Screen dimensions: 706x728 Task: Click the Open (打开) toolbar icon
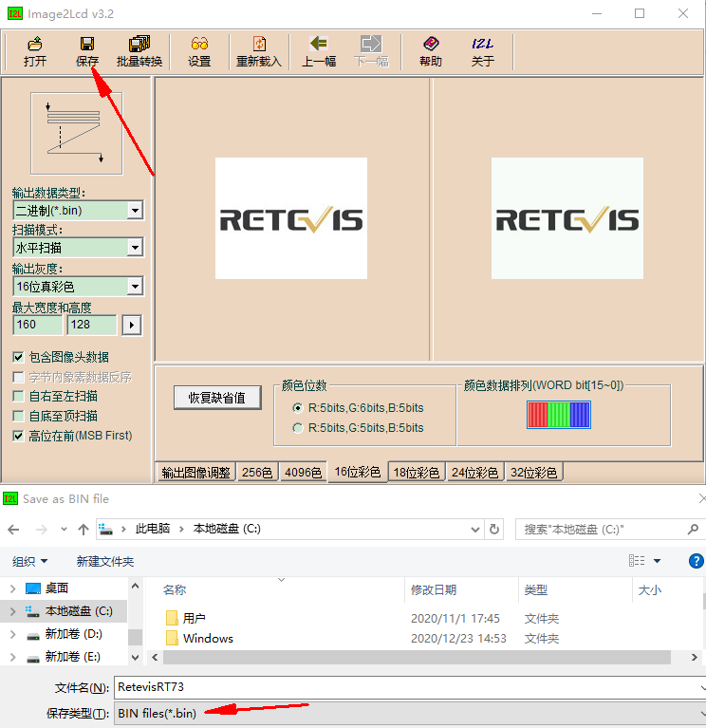click(35, 51)
